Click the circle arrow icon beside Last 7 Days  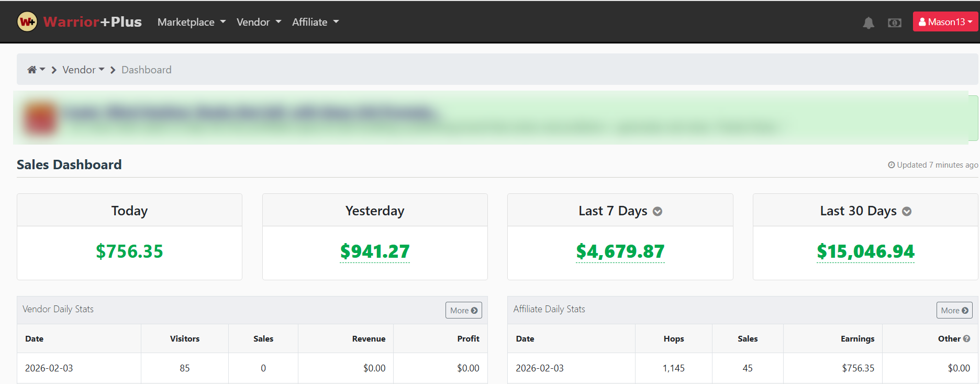click(x=658, y=212)
